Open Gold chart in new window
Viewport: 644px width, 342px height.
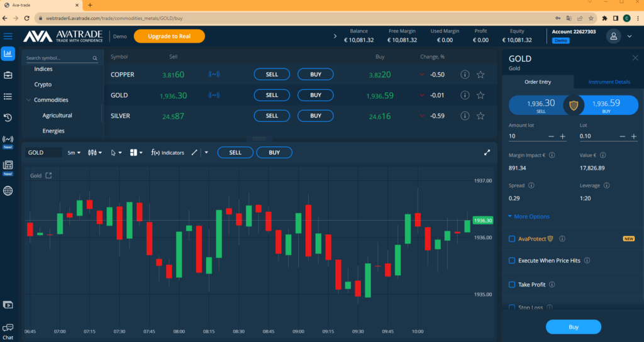[x=48, y=175]
